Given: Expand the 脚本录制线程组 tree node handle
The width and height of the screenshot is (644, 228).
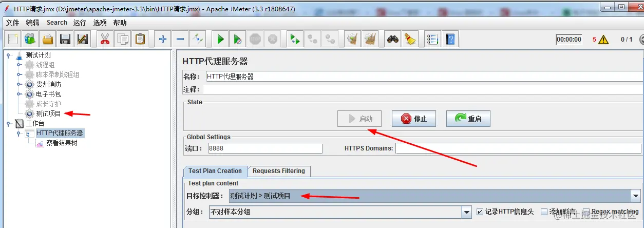Looking at the screenshot, I should tap(19, 74).
